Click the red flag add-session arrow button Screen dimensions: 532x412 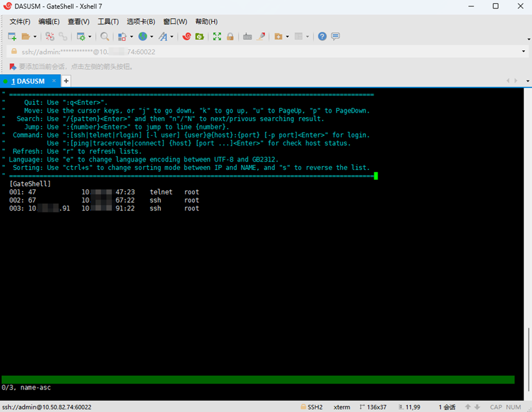(12, 66)
